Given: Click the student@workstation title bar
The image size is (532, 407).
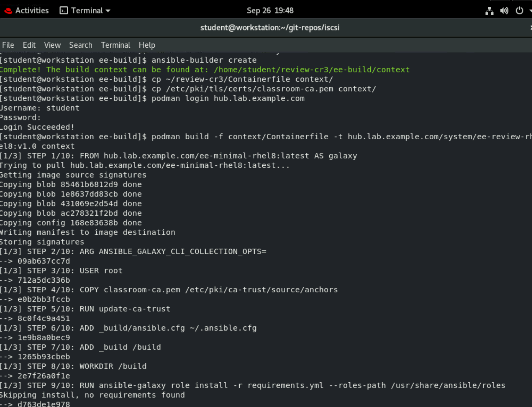Looking at the screenshot, I should click(270, 28).
